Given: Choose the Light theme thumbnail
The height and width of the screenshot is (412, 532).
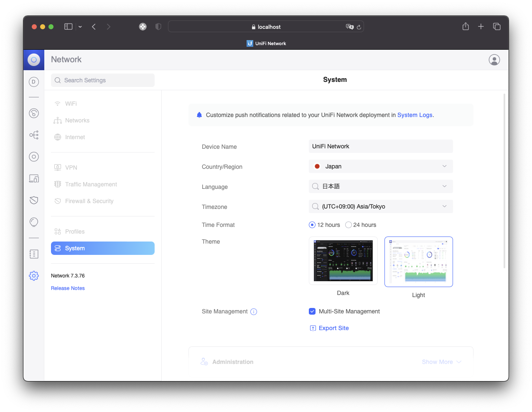Looking at the screenshot, I should click(x=419, y=262).
